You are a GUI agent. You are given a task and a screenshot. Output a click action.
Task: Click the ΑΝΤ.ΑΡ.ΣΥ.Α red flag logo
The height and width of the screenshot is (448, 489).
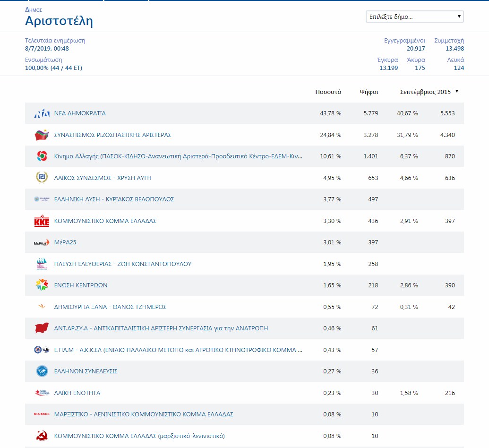pos(42,328)
